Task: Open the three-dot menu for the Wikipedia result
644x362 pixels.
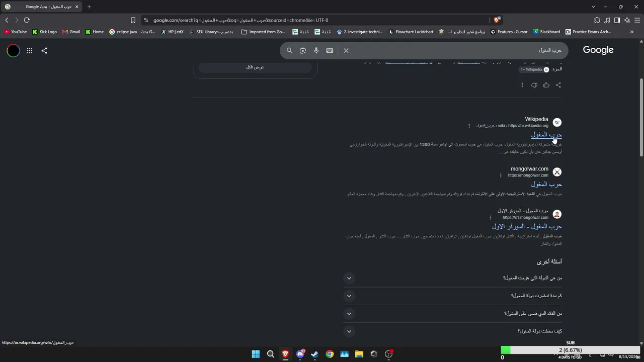Action: (x=469, y=126)
